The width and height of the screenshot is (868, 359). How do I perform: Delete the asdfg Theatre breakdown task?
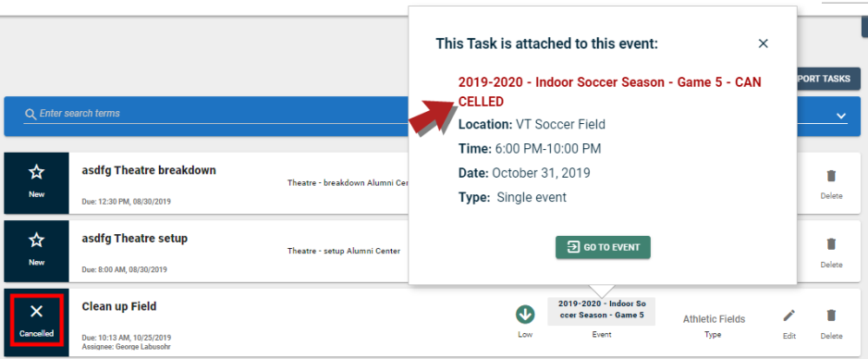831,176
